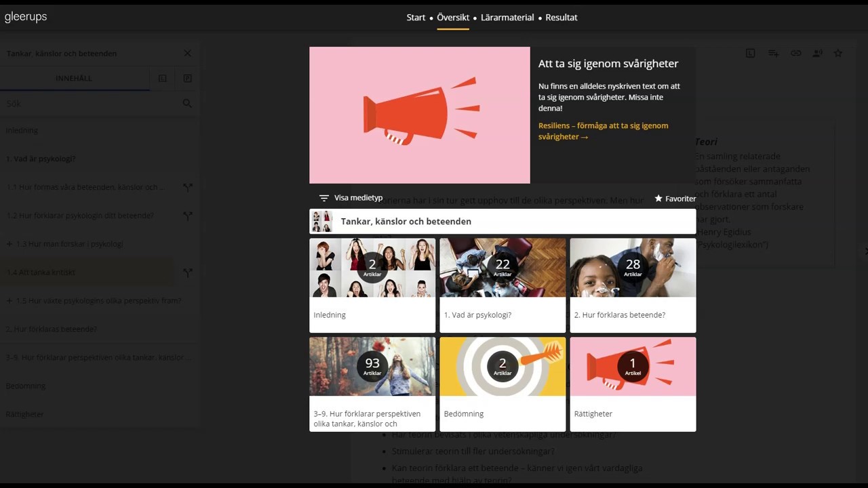Open section 1.2 Hur förklarar psykologin ditt beteende?
The height and width of the screenshot is (488, 868).
(x=80, y=216)
